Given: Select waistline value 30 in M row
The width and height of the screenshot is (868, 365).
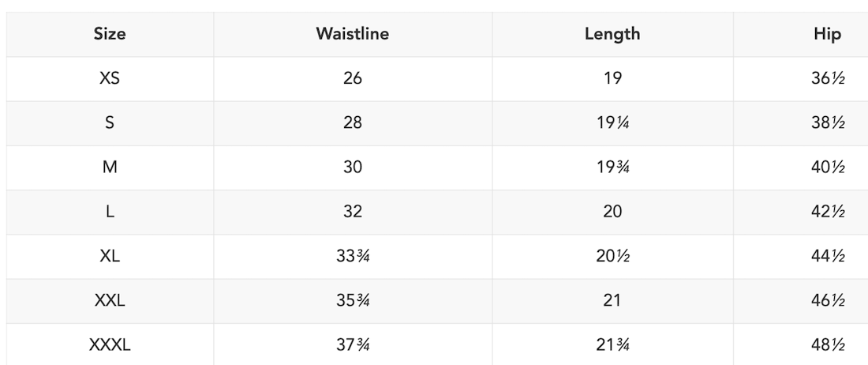Looking at the screenshot, I should point(352,167).
